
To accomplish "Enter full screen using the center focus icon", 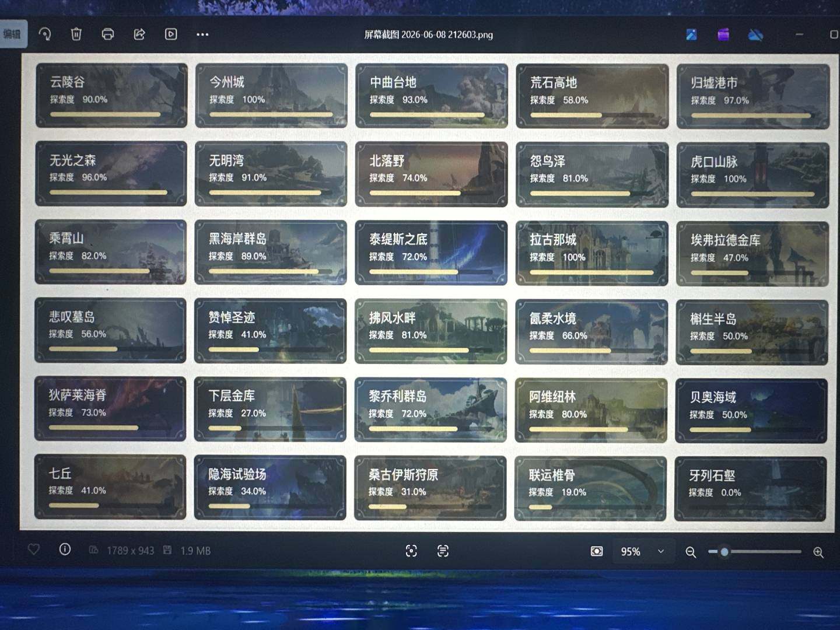I will click(x=411, y=551).
